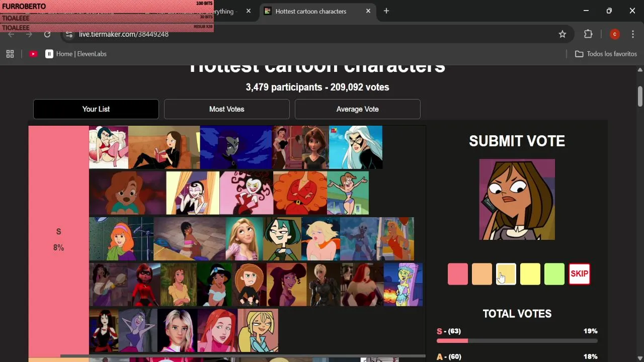This screenshot has width=644, height=362.
Task: Vote with the gold B tier swatch
Action: point(506,274)
